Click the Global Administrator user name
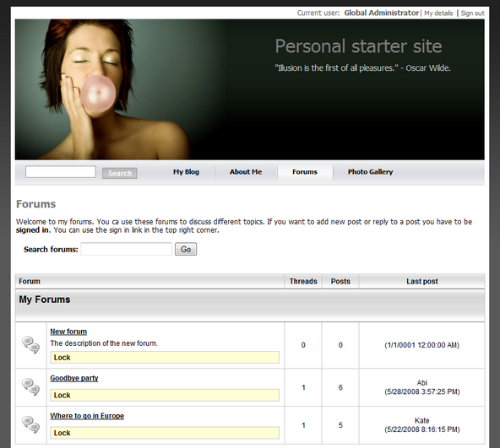 382,13
